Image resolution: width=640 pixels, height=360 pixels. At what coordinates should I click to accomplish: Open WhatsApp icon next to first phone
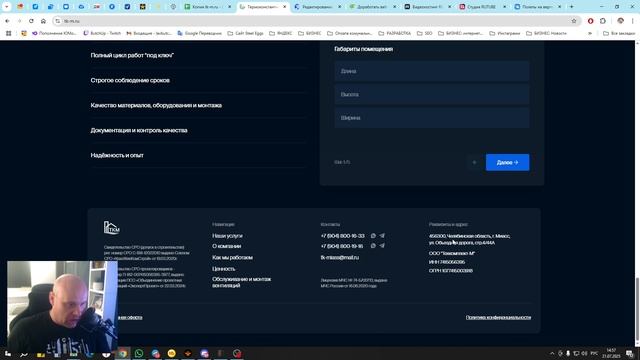373,236
